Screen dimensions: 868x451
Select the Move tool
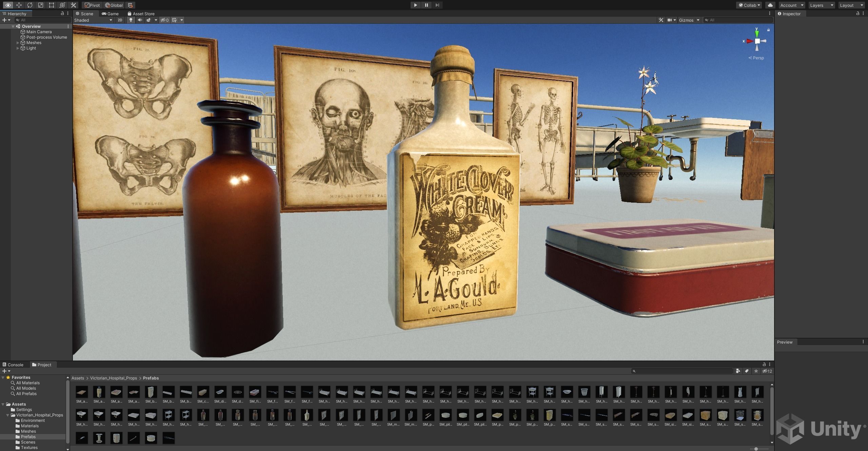pos(19,5)
